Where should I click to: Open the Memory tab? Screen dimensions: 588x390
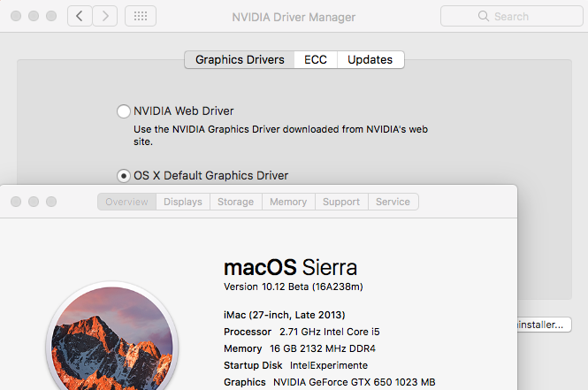coord(288,202)
